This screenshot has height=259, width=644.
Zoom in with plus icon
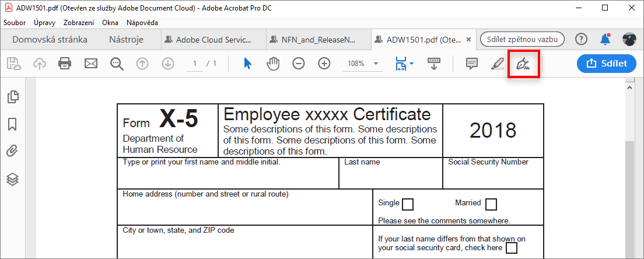324,64
